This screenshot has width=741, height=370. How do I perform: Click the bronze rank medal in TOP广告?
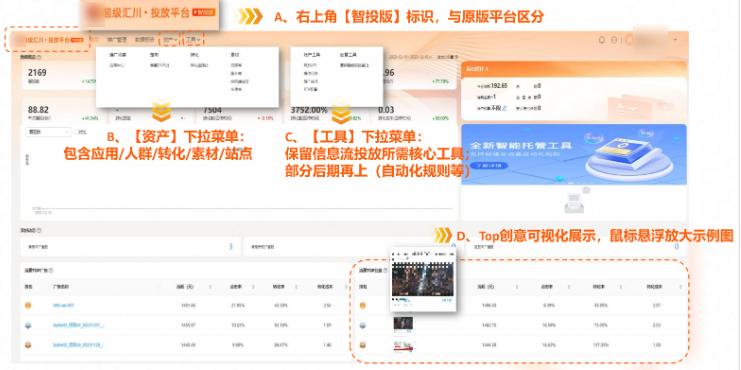click(28, 345)
